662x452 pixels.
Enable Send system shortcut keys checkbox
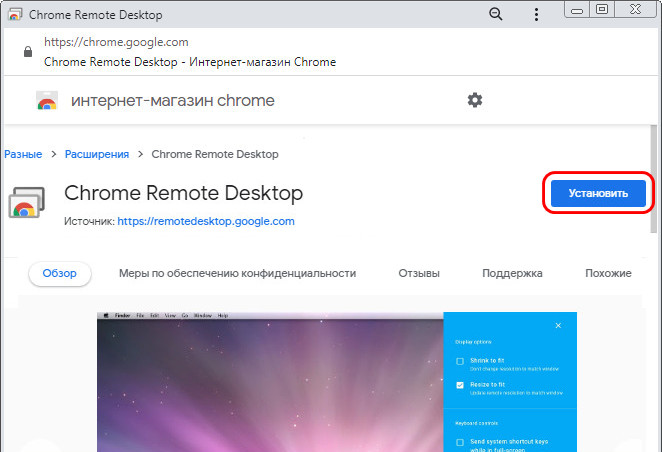click(460, 441)
